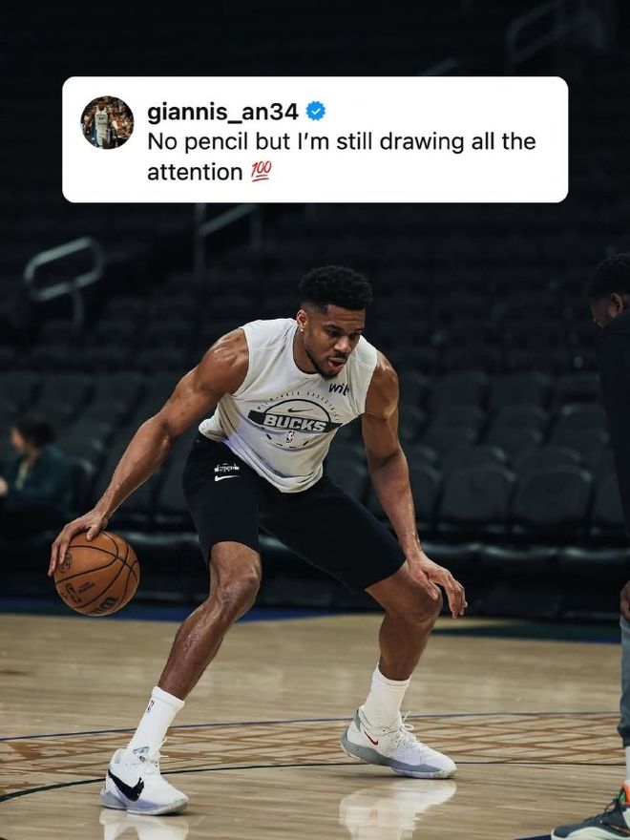
Task: Click the Wilson logo on the basketball
Action: pyautogui.click(x=104, y=603)
